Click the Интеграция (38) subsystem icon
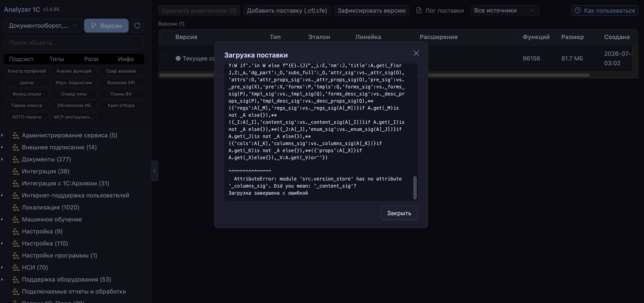644x303 pixels. 16,171
